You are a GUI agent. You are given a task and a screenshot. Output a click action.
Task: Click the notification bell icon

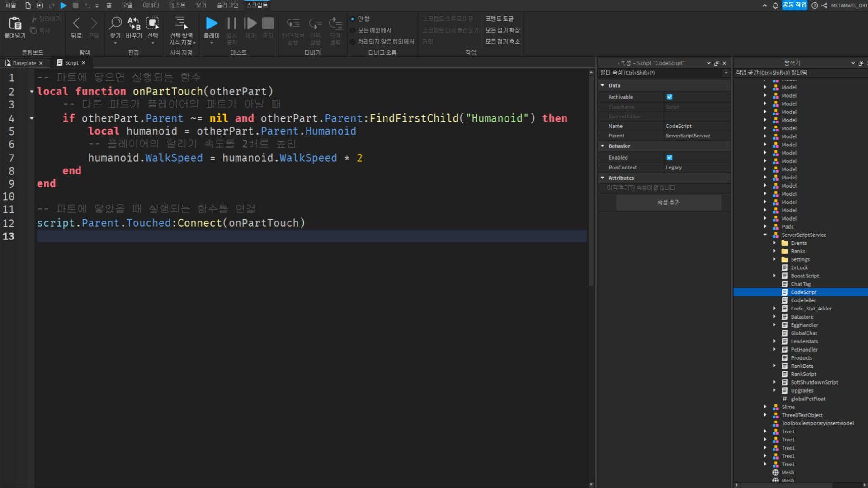pyautogui.click(x=775, y=5)
